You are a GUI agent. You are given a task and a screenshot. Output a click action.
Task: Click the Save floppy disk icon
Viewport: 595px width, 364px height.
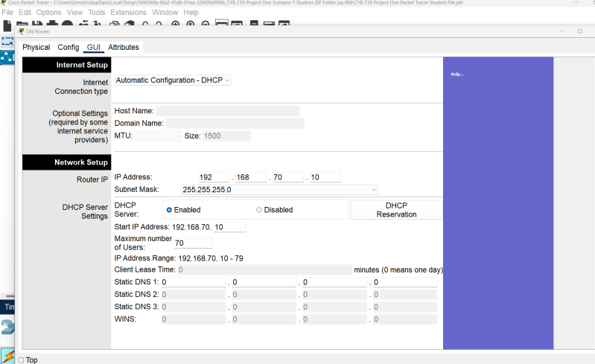click(36, 25)
